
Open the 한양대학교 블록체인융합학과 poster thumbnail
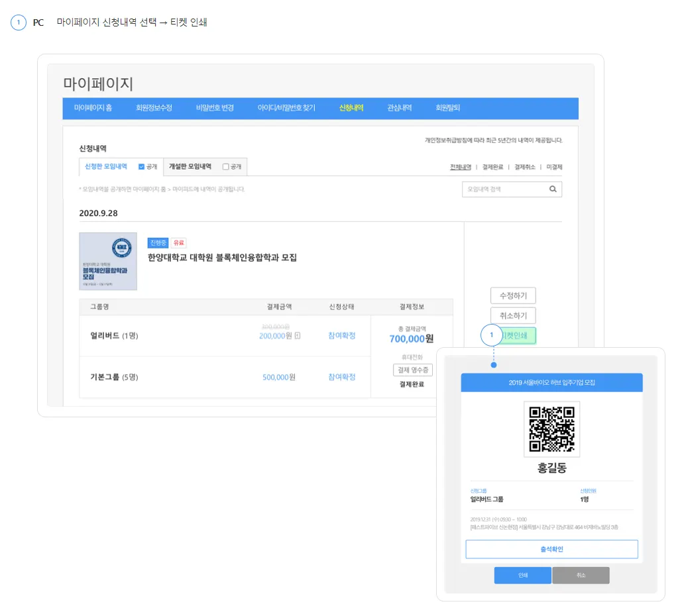[108, 261]
